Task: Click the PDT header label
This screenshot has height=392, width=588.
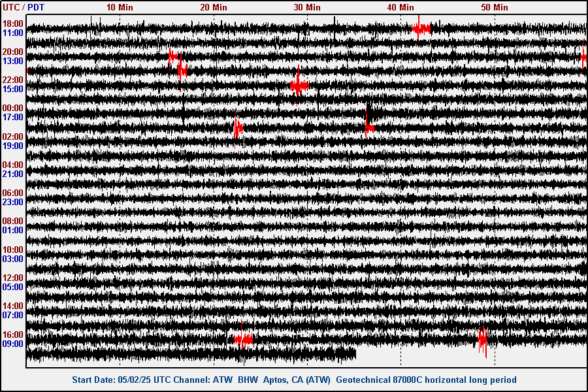Action: tap(36, 7)
